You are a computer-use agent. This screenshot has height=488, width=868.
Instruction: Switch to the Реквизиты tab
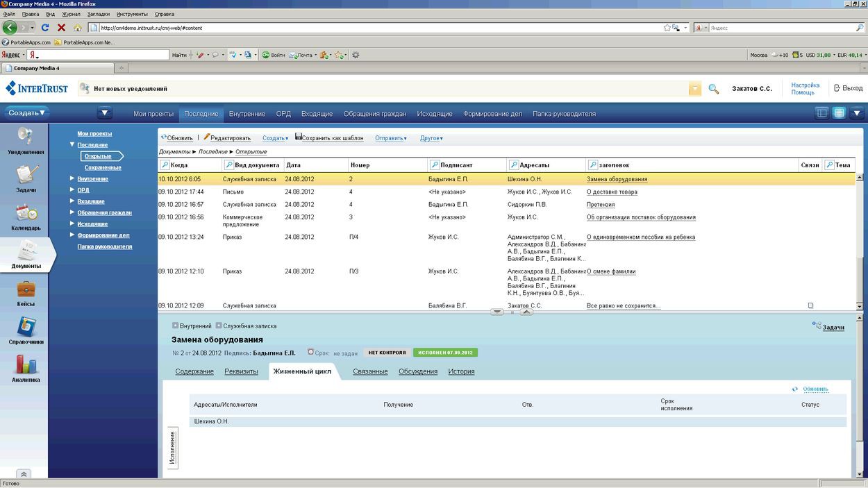[241, 371]
